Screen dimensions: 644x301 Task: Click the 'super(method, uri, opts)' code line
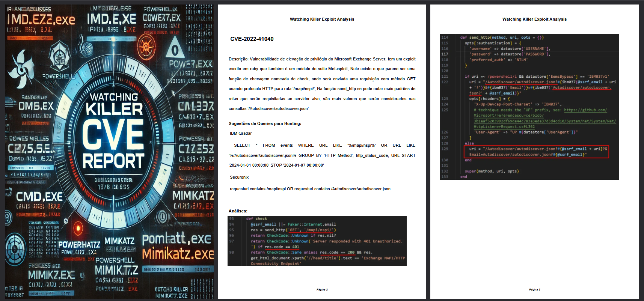492,171
